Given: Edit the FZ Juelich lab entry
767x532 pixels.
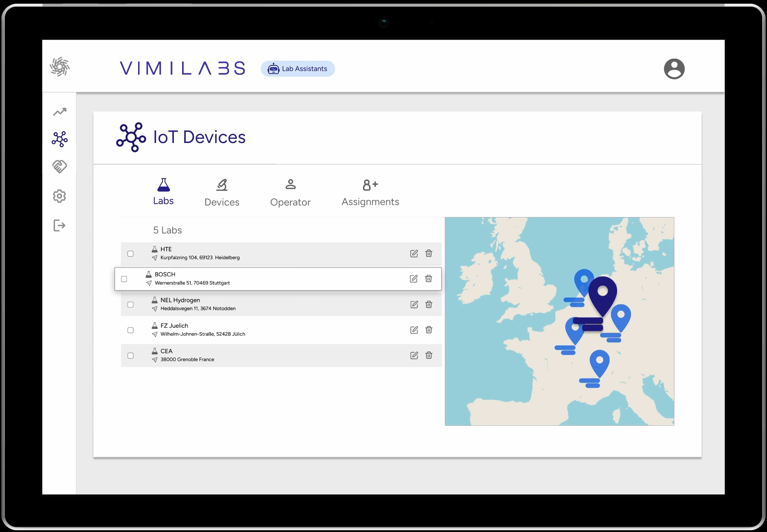Looking at the screenshot, I should click(414, 330).
